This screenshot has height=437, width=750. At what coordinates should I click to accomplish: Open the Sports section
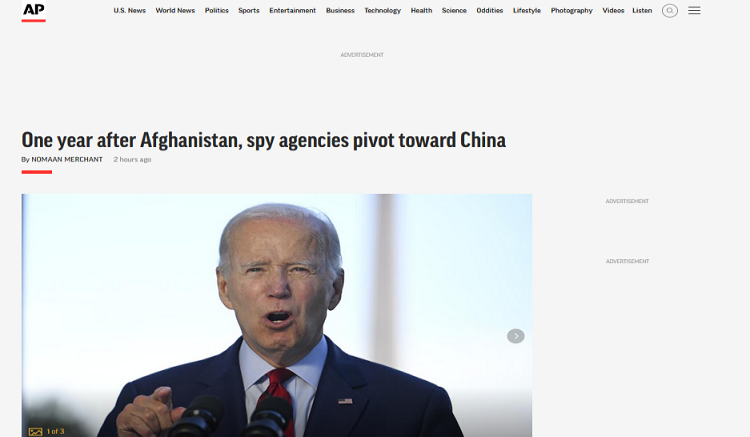[249, 11]
